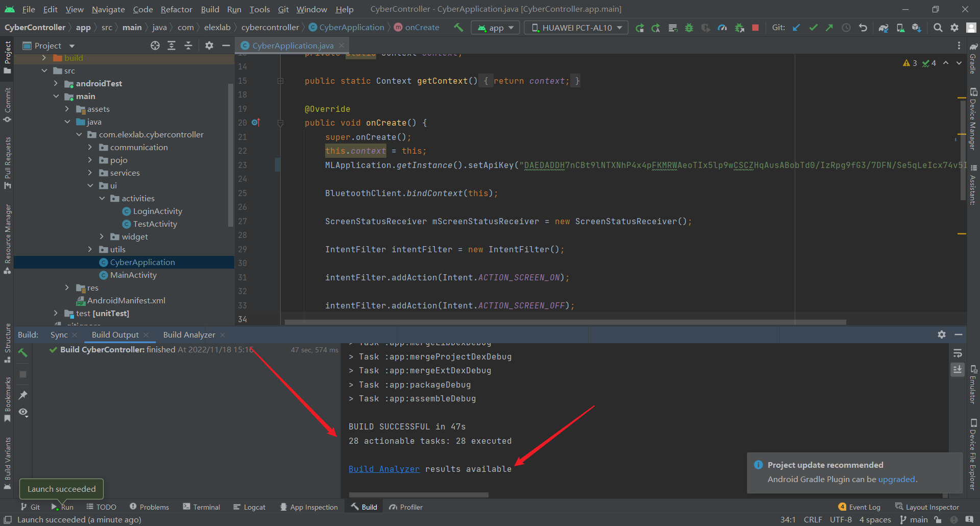980x526 pixels.
Task: Click the Apply code changes icon
Action: pyautogui.click(x=673, y=28)
